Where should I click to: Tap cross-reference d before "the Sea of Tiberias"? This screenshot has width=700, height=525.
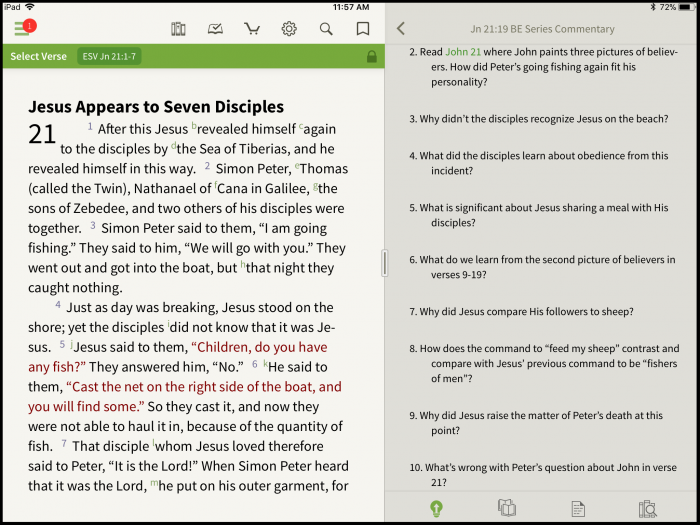point(173,146)
